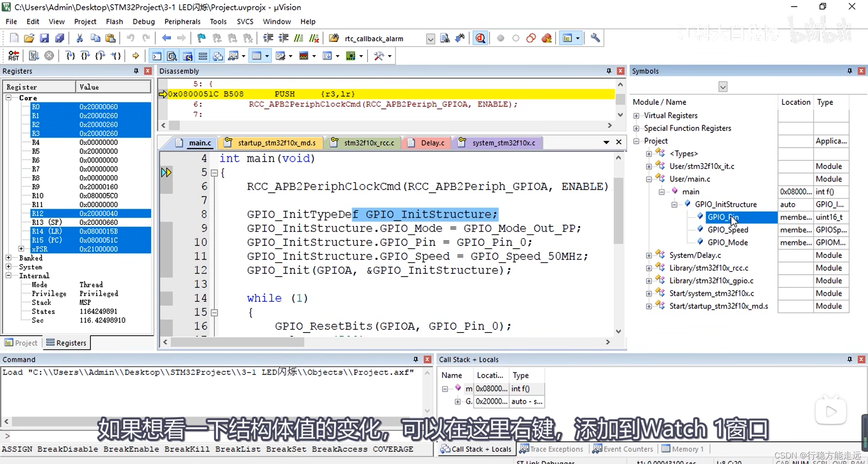The image size is (868, 464).
Task: Insert a bookmark with the blue flag icon
Action: point(202,38)
